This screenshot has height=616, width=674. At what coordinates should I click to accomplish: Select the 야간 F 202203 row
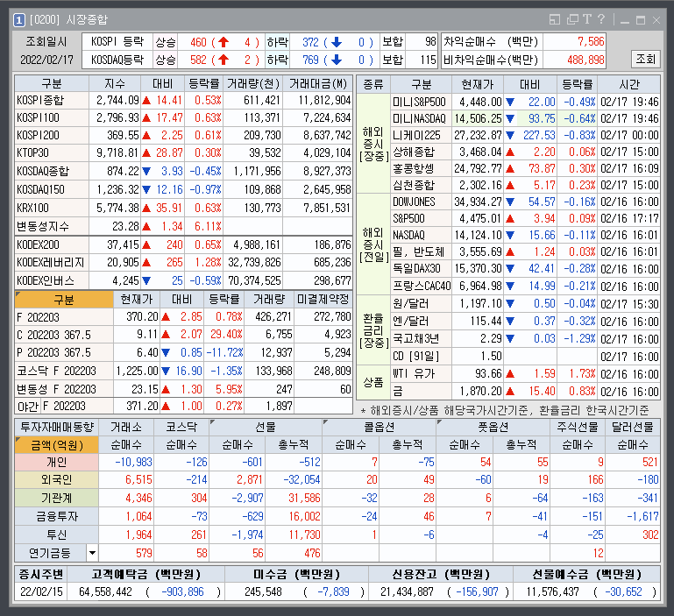184,407
